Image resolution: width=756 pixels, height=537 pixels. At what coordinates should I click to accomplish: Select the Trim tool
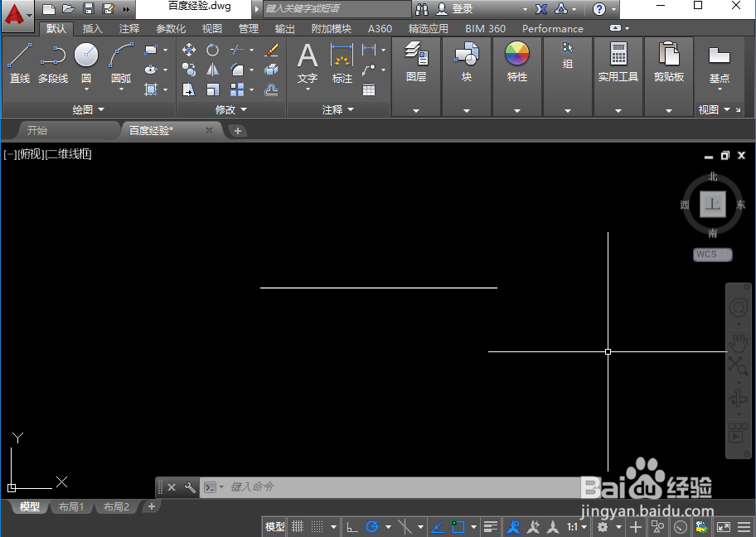point(237,50)
